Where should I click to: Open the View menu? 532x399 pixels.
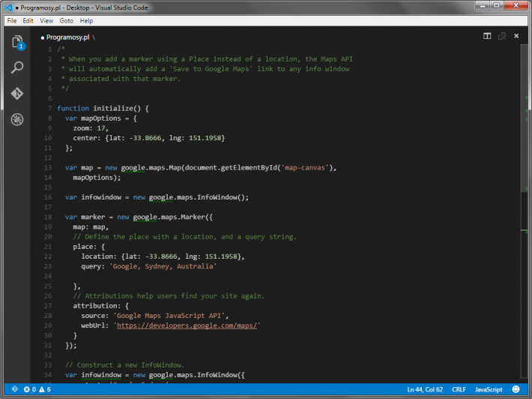point(46,21)
